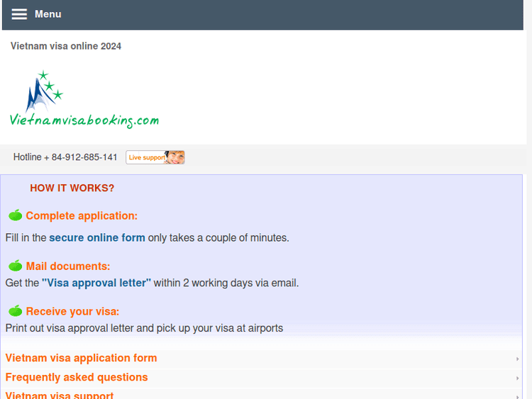Expand the Vietnam visa application form section
Screen dimensions: 532x399
[81, 359]
